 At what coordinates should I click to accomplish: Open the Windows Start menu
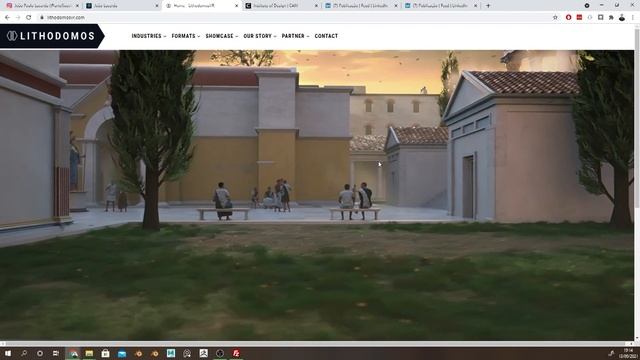[x=7, y=353]
